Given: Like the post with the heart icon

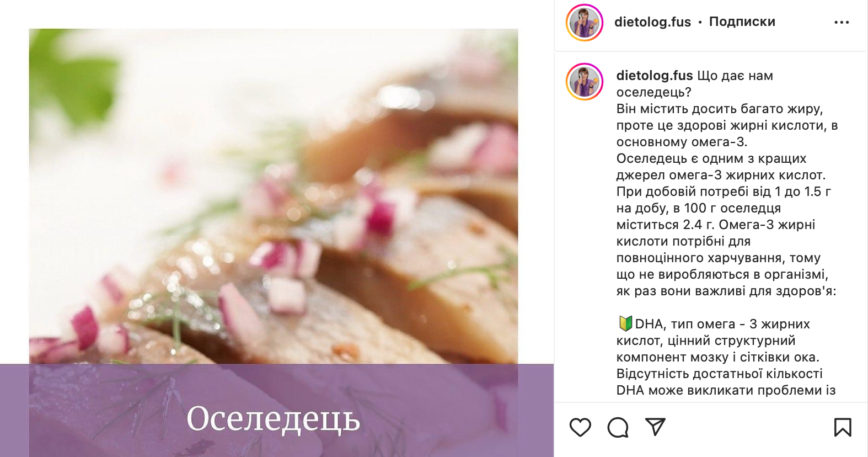Looking at the screenshot, I should pyautogui.click(x=580, y=427).
